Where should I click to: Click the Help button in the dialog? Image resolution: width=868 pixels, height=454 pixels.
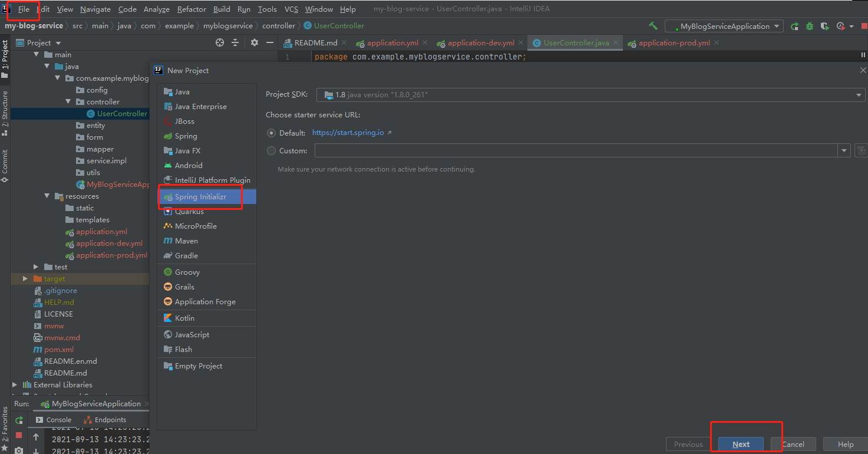(846, 445)
